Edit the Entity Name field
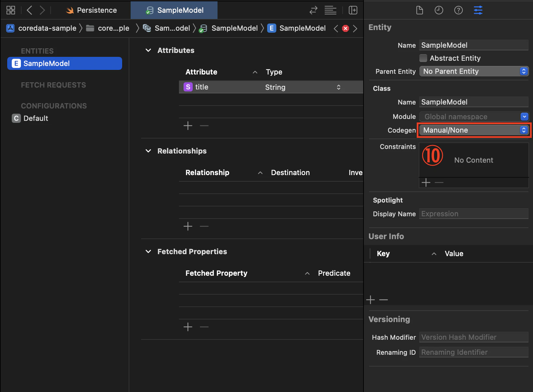Viewport: 533px width, 392px height. pyautogui.click(x=474, y=45)
